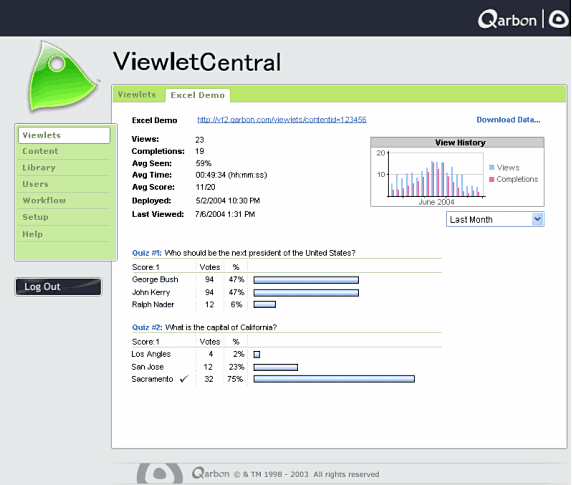Viewport: 572px width, 485px height.
Task: Open Workflow in the sidebar
Action: [x=63, y=201]
